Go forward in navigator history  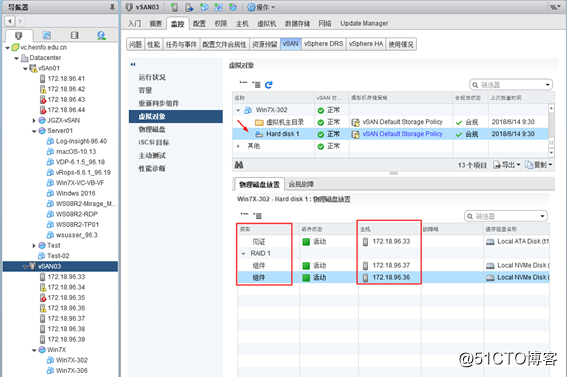20,21
